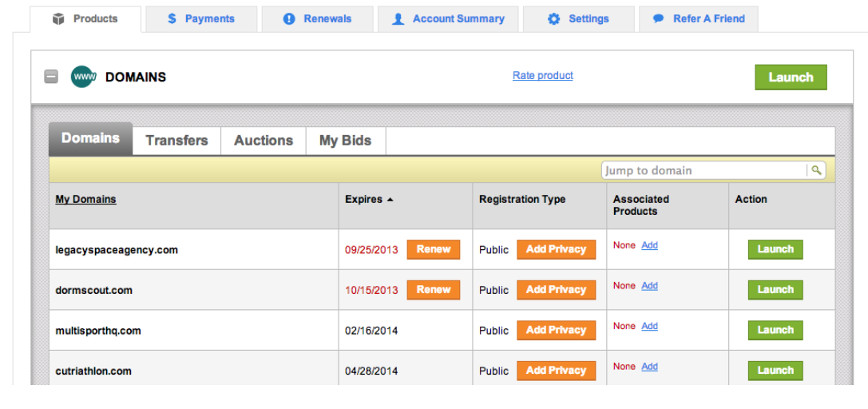Switch to the Auctions sub-tab
This screenshot has width=868, height=409.
coord(264,141)
